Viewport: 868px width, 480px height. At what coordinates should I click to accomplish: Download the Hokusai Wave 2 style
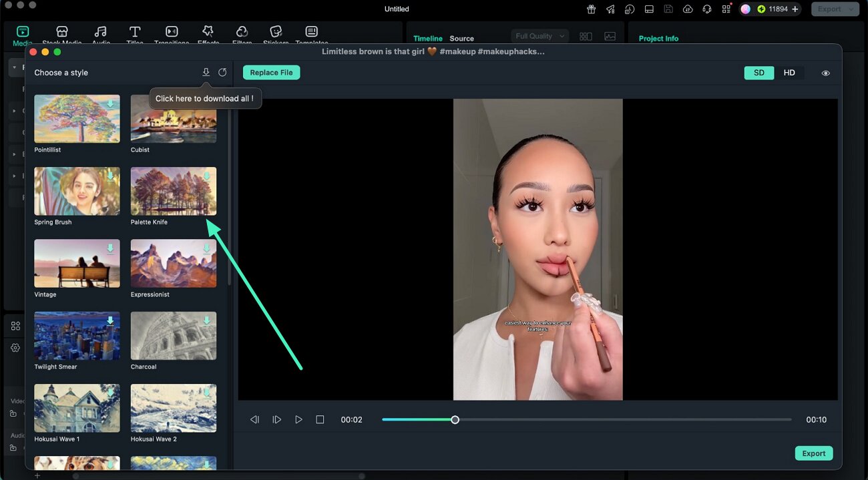click(206, 393)
